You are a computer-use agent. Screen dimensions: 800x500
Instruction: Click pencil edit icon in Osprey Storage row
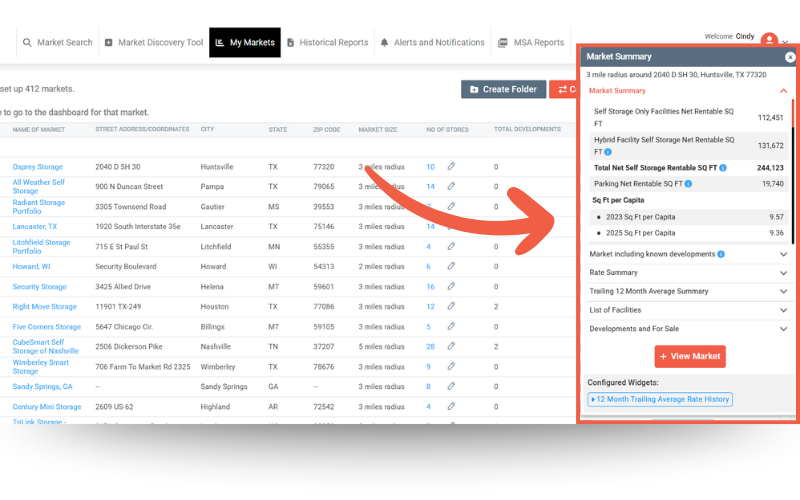click(x=451, y=167)
